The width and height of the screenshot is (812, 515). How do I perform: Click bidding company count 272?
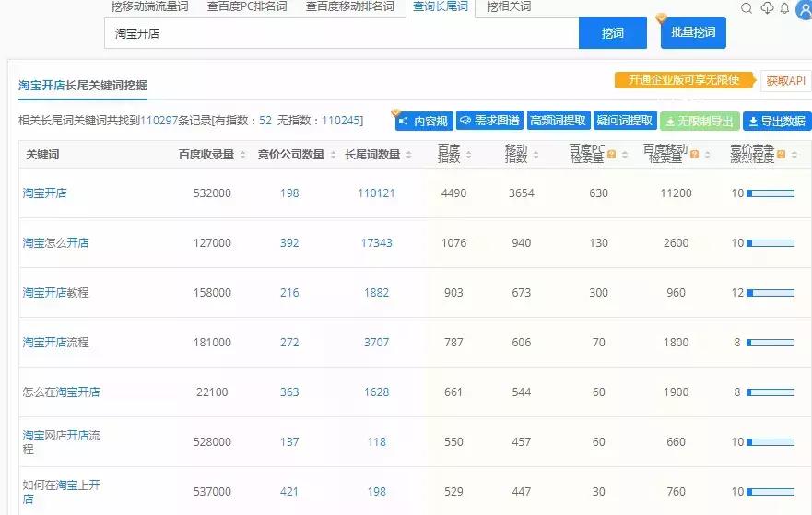click(289, 342)
